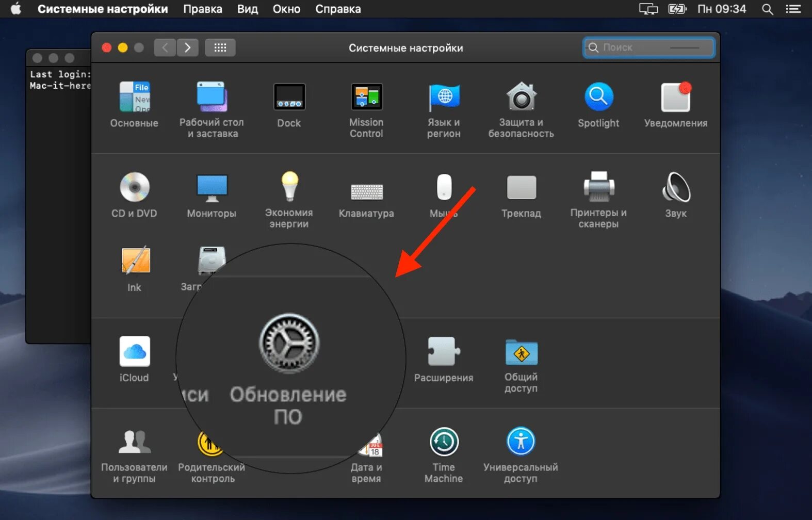Open the Обновление ПО pane

pyautogui.click(x=289, y=369)
